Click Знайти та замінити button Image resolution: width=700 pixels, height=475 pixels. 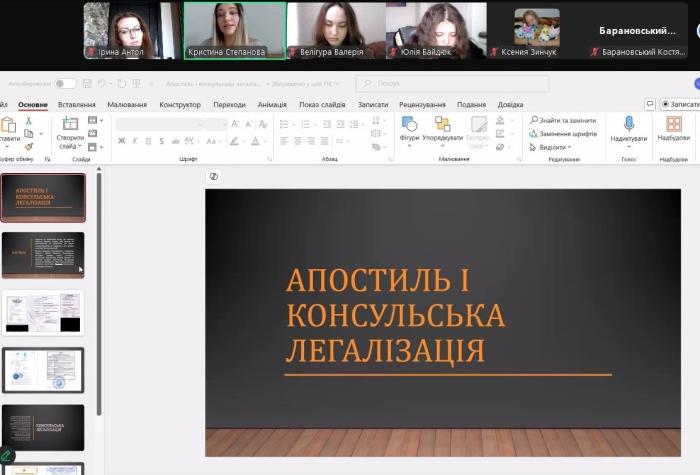(563, 120)
